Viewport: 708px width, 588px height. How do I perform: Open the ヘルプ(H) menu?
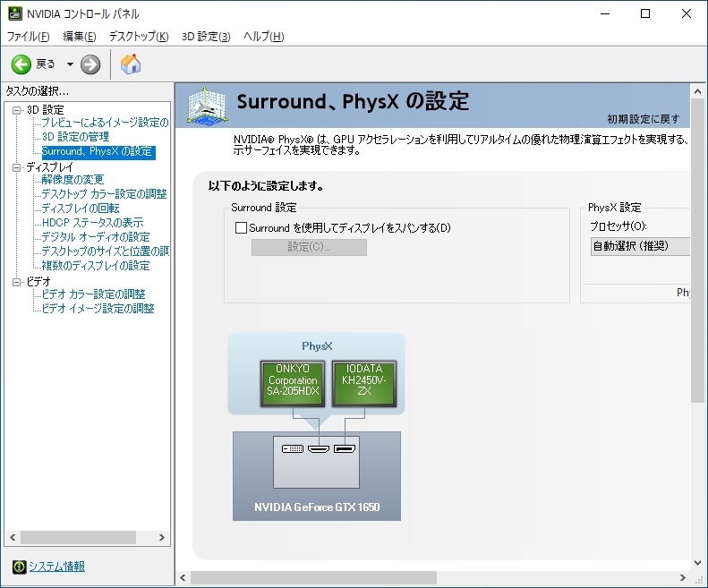point(264,37)
